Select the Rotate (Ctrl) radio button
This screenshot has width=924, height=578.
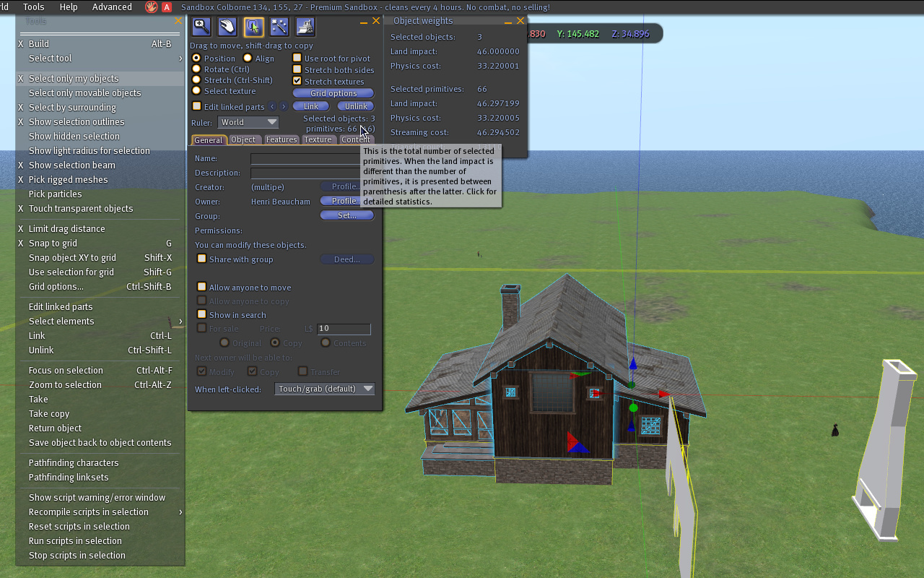click(x=196, y=69)
